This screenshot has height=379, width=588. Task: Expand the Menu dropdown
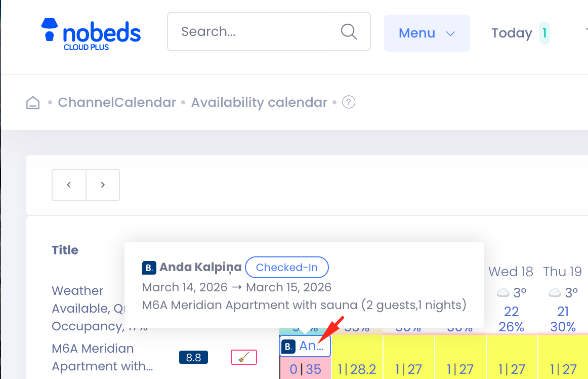click(x=427, y=33)
